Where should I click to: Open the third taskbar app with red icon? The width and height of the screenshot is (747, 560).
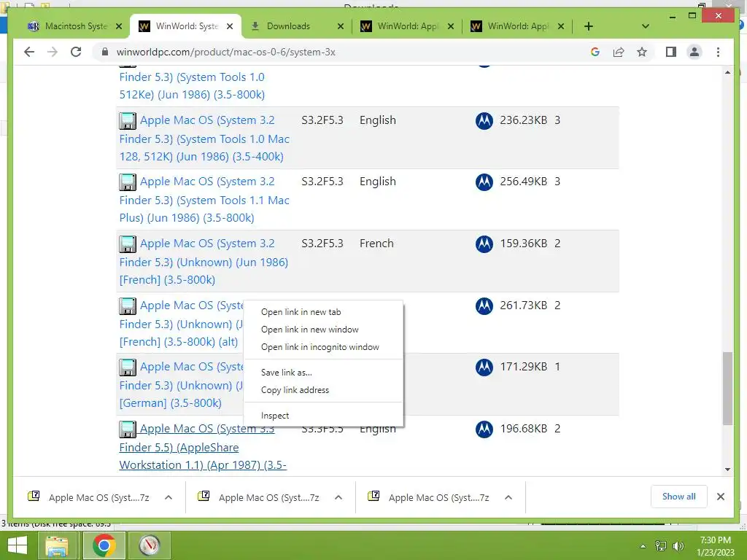click(x=149, y=545)
